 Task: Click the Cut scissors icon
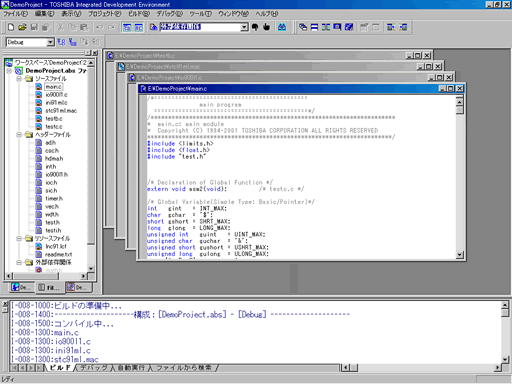point(61,27)
